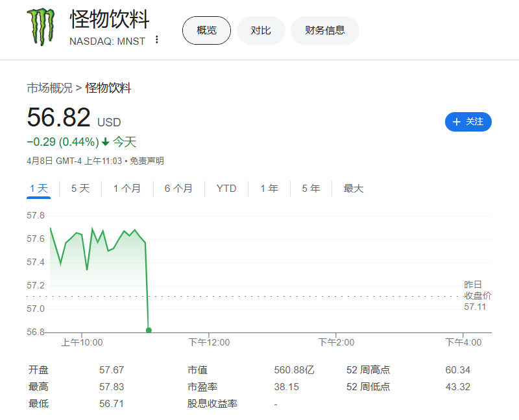Switch to the 对比 compare pill

[x=261, y=30]
